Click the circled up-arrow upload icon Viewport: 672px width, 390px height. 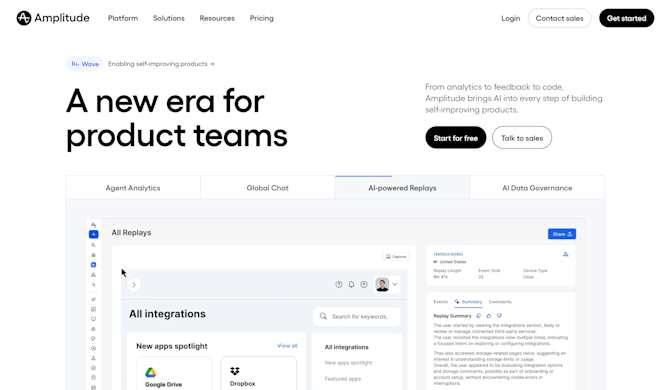point(364,285)
